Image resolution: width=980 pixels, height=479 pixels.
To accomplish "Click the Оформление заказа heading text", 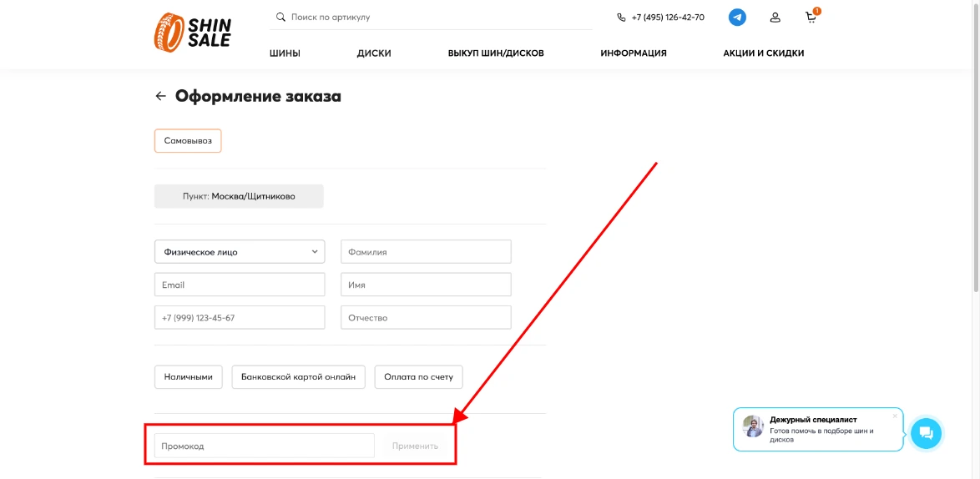I will coord(258,96).
